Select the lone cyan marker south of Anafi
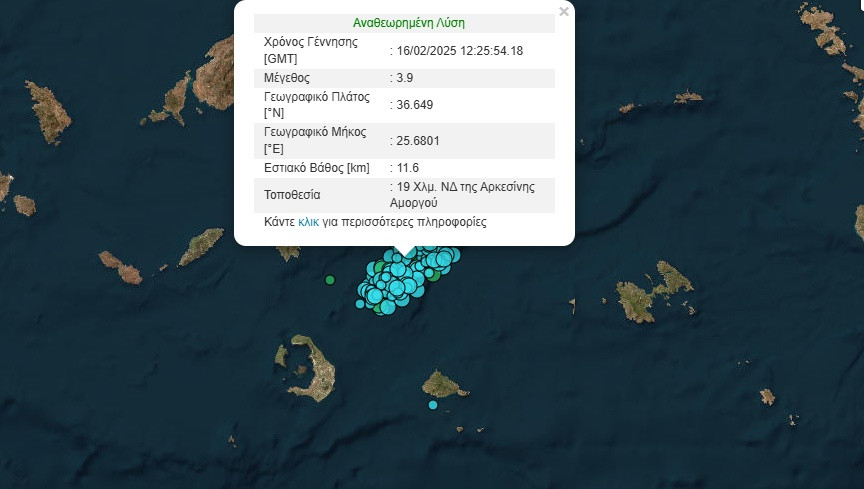This screenshot has width=864, height=489. [433, 405]
